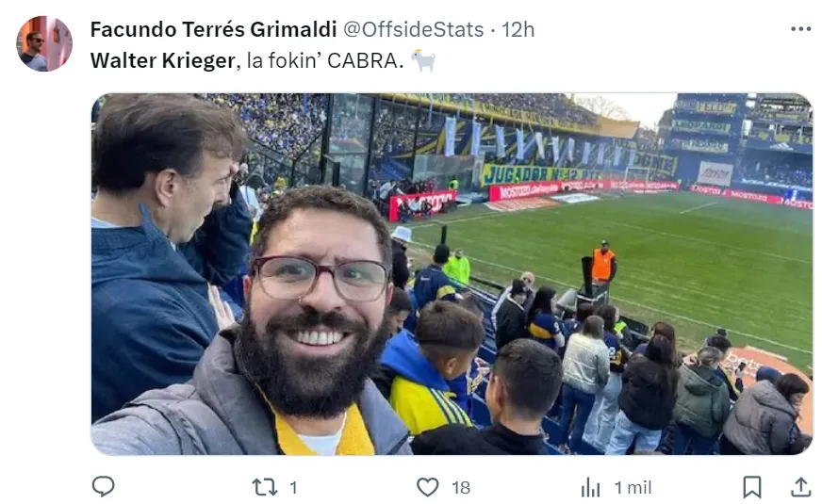Retweet the post via the arrows icon
Viewport: 822px width, 504px height.
click(x=265, y=487)
